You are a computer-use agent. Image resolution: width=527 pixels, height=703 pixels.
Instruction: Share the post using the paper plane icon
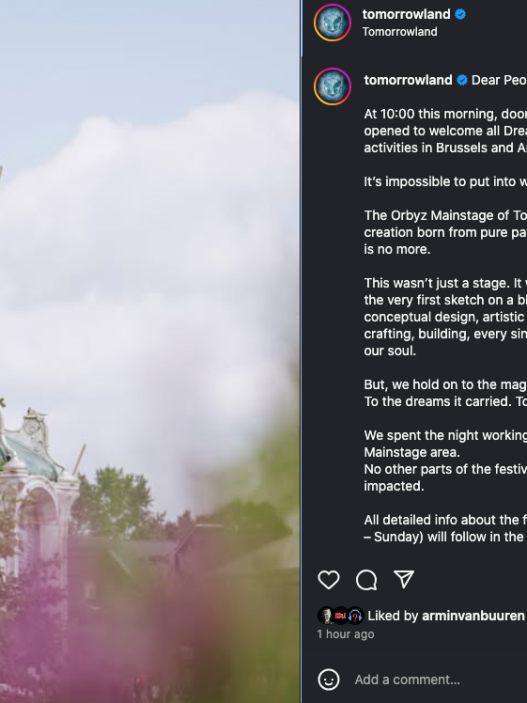[x=404, y=579]
